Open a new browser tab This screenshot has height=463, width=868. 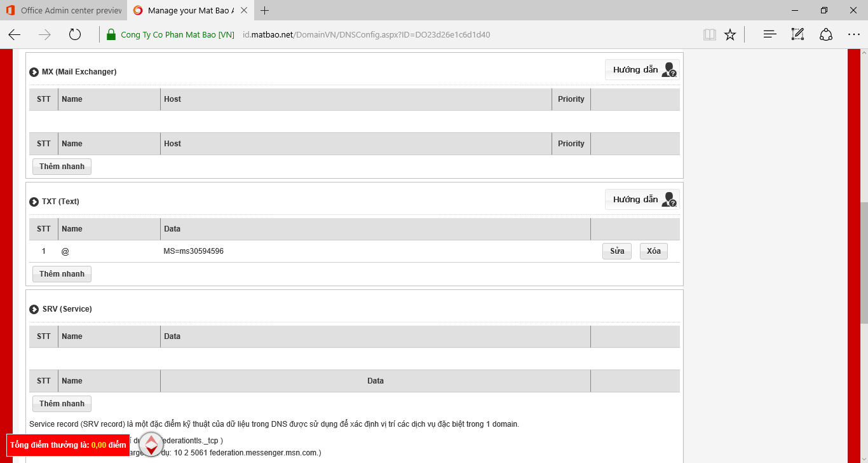click(x=265, y=10)
